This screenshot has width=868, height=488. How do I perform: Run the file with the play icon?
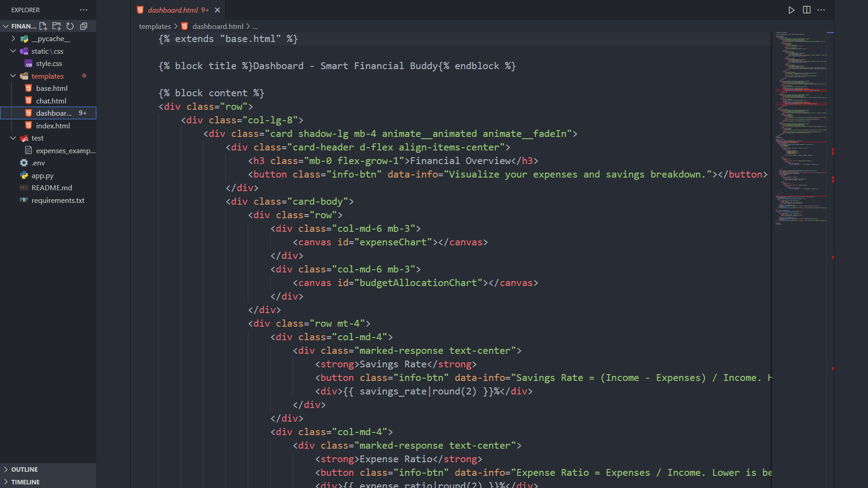[791, 10]
